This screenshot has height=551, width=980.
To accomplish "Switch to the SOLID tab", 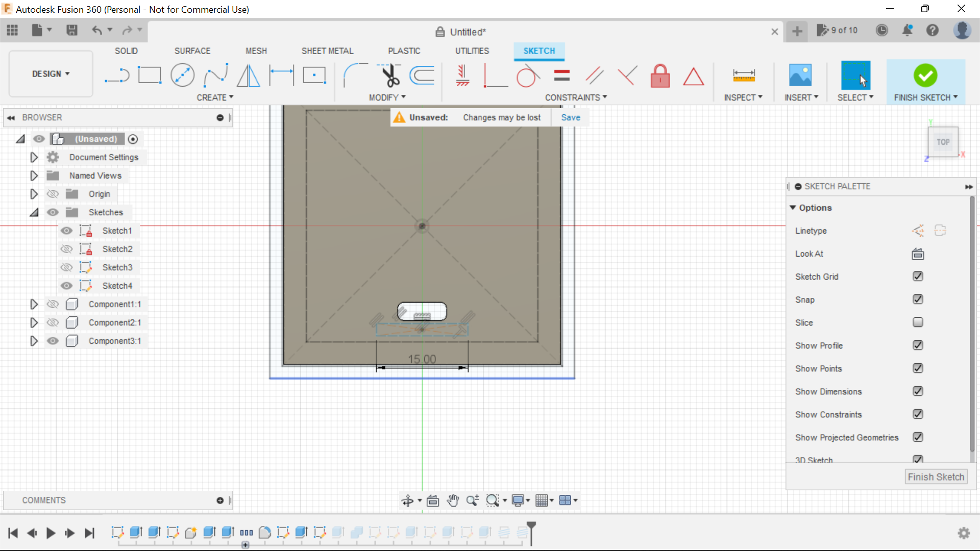I will 126,51.
